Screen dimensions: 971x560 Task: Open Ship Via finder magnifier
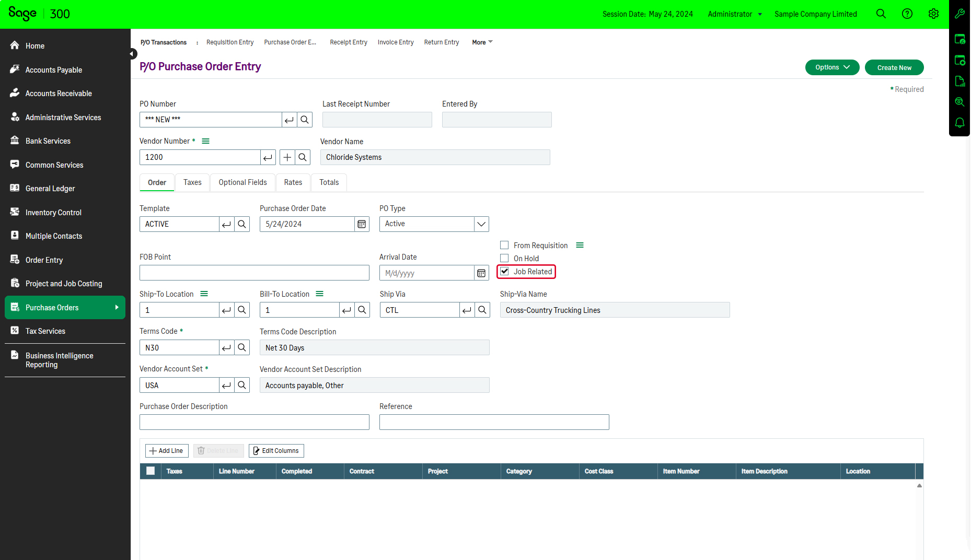482,310
